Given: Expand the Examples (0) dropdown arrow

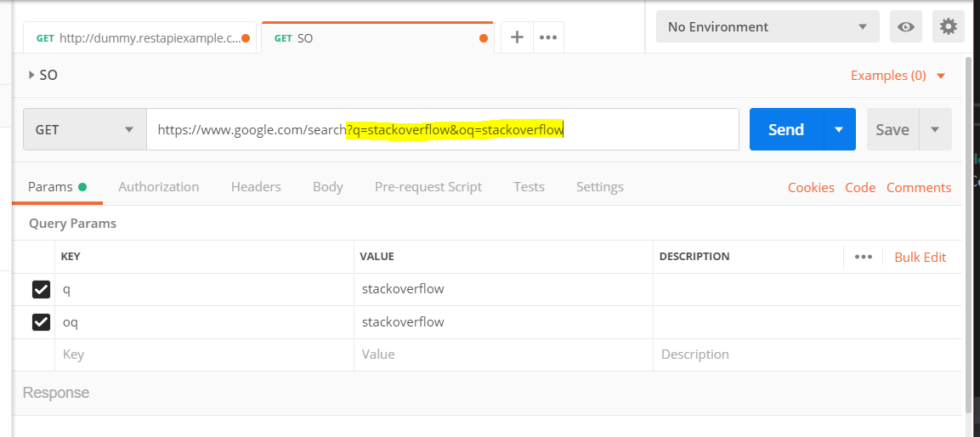Looking at the screenshot, I should 941,76.
